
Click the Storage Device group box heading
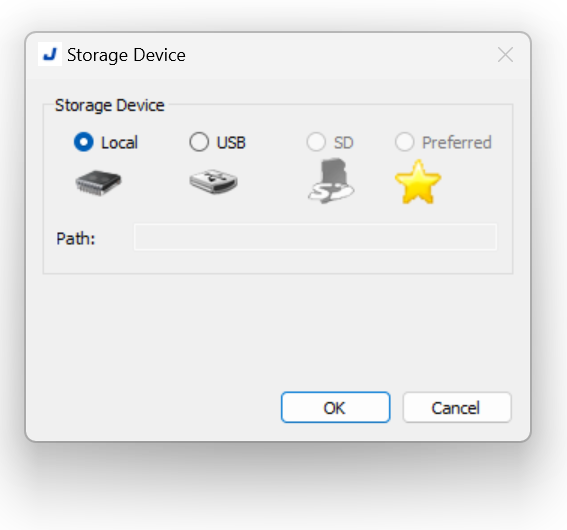tap(110, 106)
